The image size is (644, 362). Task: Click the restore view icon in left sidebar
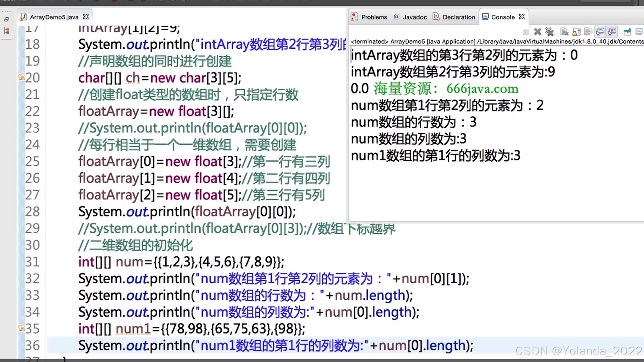coord(6,19)
